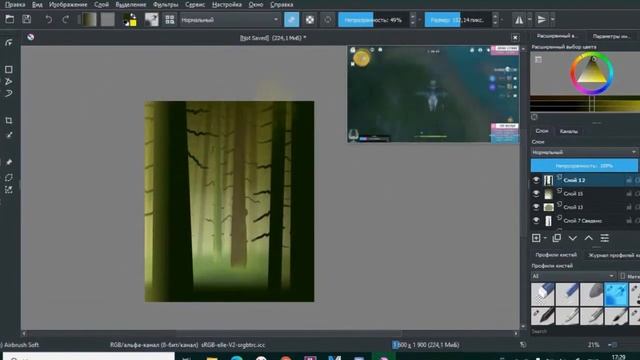The height and width of the screenshot is (360, 640).
Task: Move layer up with arrow icon
Action: point(589,238)
